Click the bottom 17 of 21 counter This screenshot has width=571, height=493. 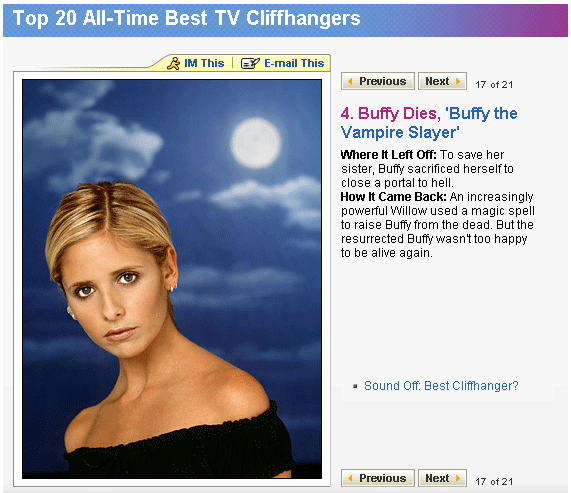(494, 482)
